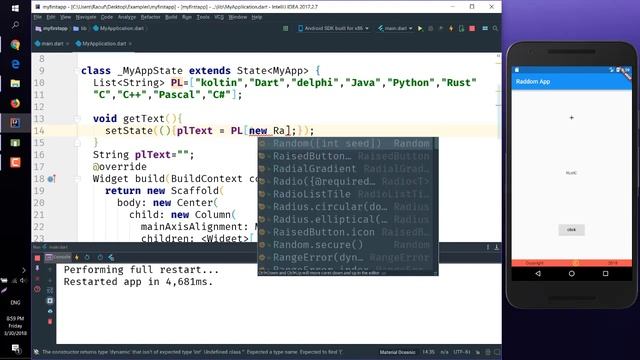This screenshot has width=640, height=360.
Task: Open the Edit menu
Action: click(x=51, y=17)
